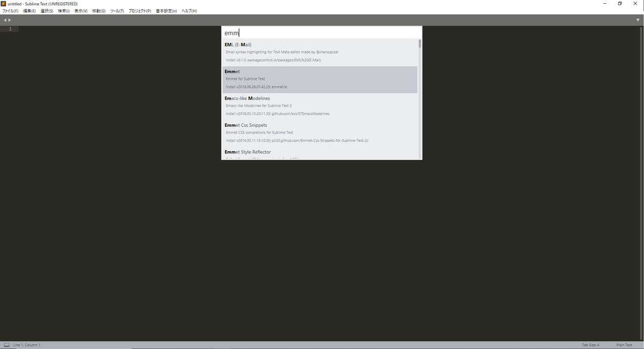The height and width of the screenshot is (349, 644).
Task: Click line number 1 in the gutter
Action: pyautogui.click(x=10, y=28)
